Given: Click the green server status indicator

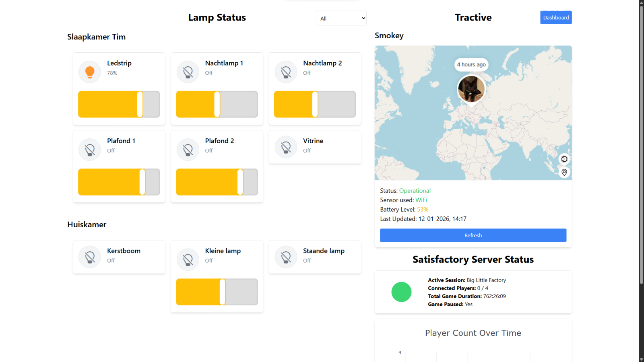Looking at the screenshot, I should point(401,292).
